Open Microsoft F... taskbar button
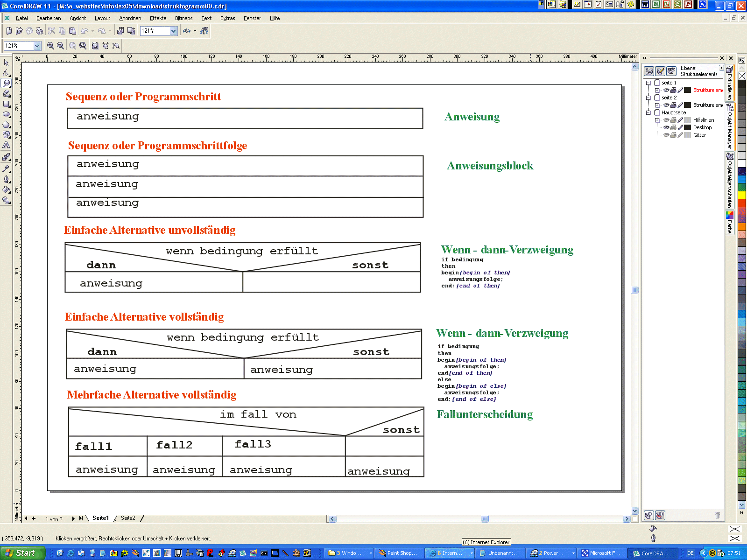Image resolution: width=747 pixels, height=560 pixels. coord(601,553)
